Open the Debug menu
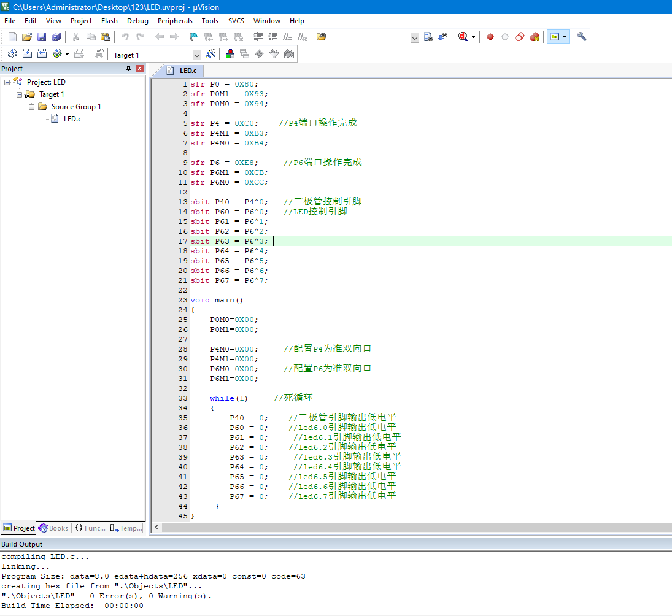 pos(137,21)
